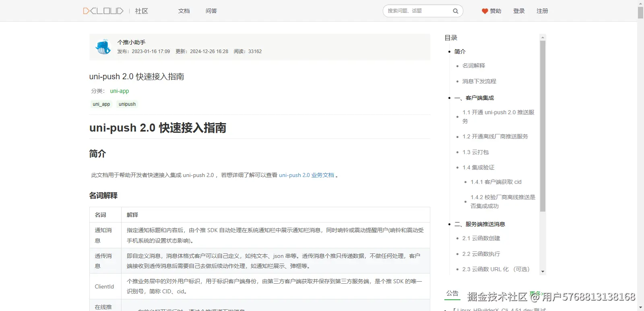Go to 1.4 集成验证 entry
The image size is (644, 311).
click(x=478, y=167)
